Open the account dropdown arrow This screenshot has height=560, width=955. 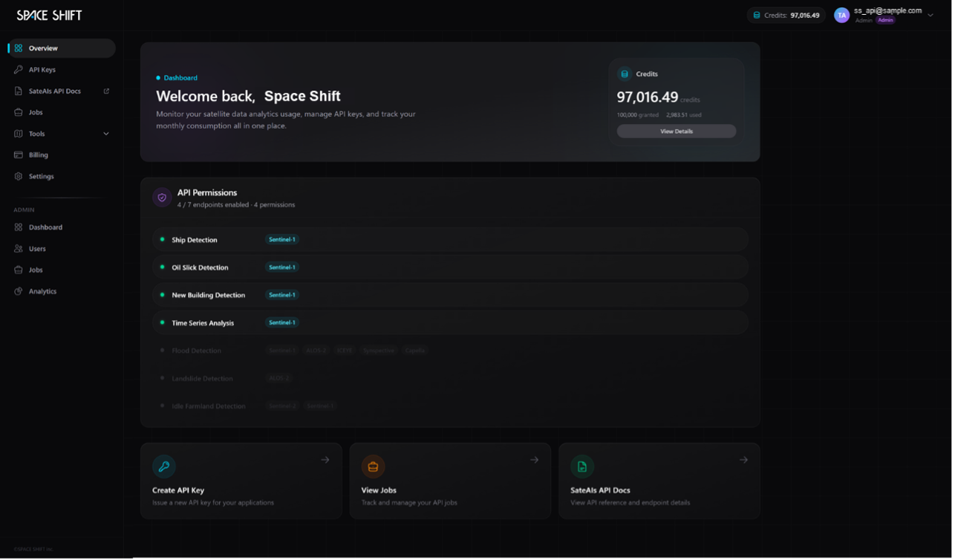pyautogui.click(x=930, y=15)
